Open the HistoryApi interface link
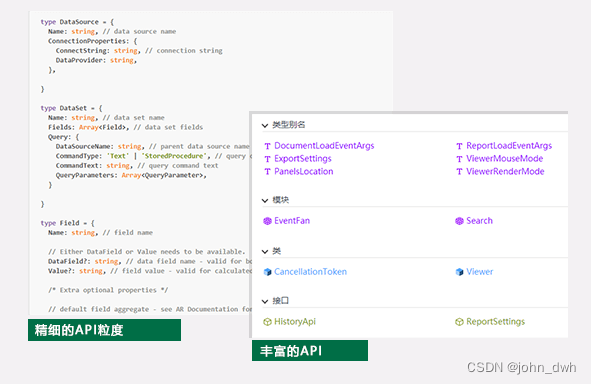This screenshot has width=591, height=384. click(295, 321)
